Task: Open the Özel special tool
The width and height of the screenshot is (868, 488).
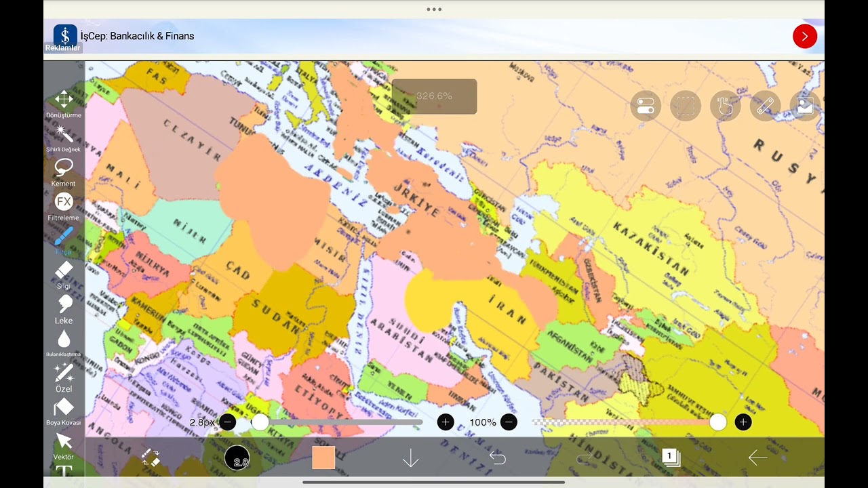Action: point(64,378)
